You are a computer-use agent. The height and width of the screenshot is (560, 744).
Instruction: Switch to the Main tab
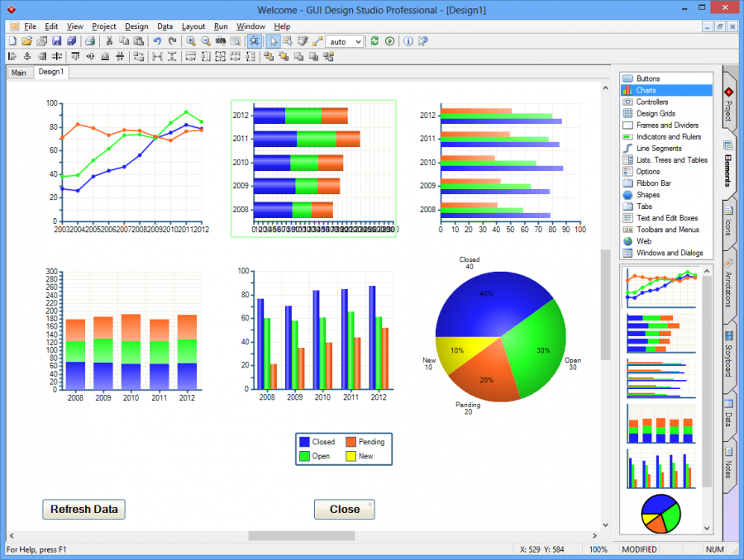coord(19,73)
